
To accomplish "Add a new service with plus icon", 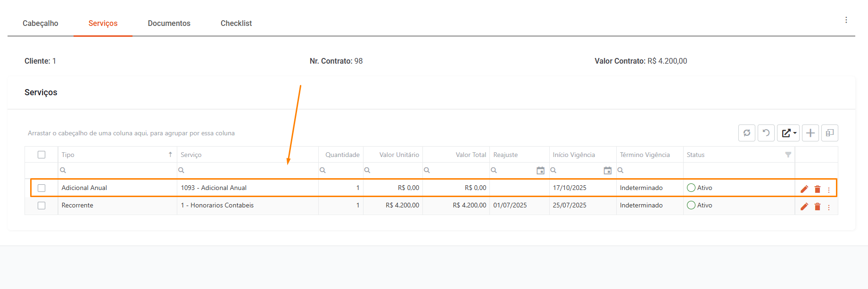I will (810, 133).
